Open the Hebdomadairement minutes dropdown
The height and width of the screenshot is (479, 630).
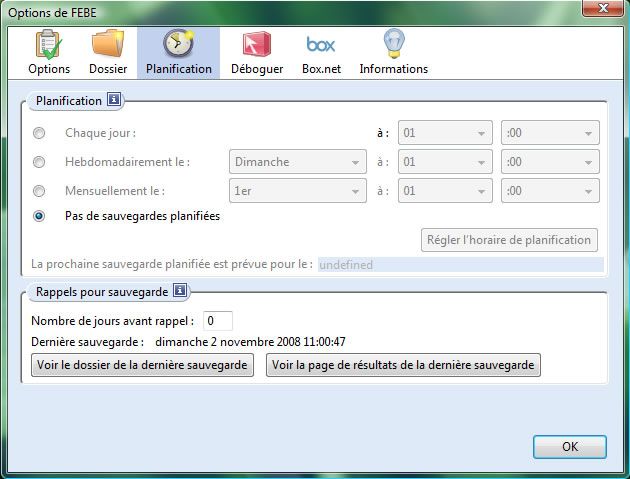(550, 162)
